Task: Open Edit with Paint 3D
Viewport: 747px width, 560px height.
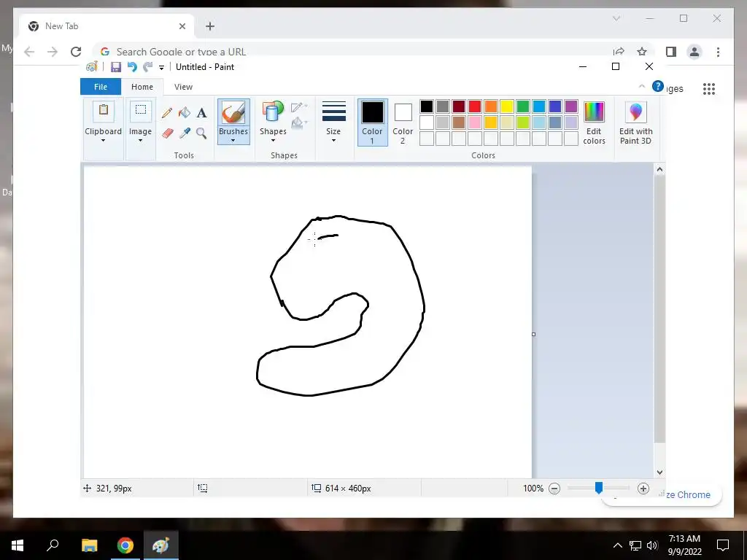Action: tap(635, 122)
